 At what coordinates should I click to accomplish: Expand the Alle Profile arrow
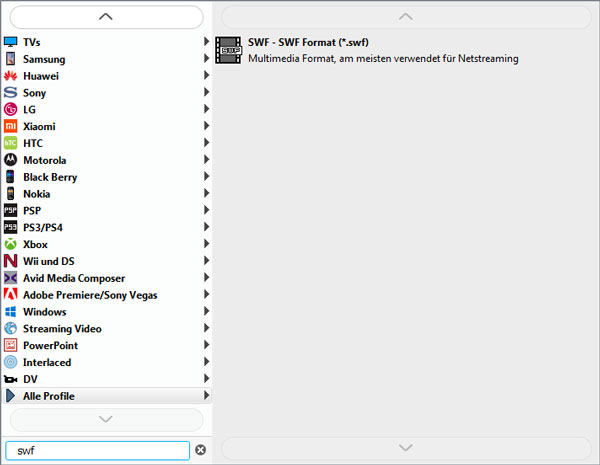click(206, 396)
